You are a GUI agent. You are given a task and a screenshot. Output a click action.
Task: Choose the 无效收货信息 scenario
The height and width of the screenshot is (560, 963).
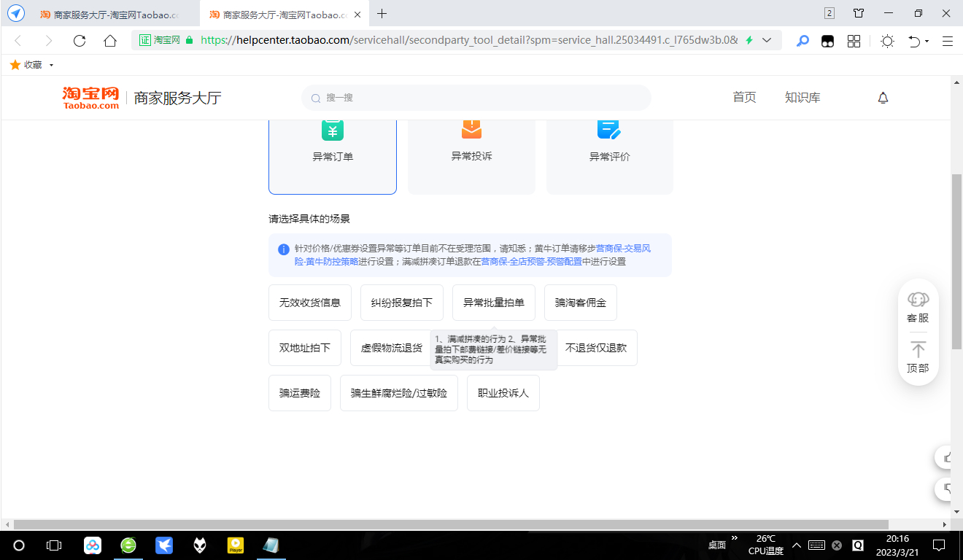pos(310,303)
